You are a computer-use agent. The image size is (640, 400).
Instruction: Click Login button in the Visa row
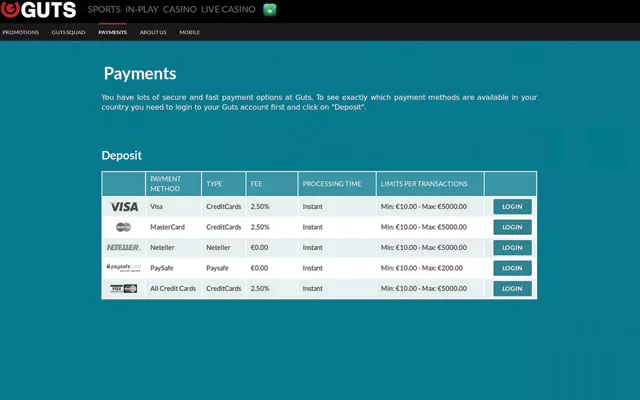click(x=512, y=207)
